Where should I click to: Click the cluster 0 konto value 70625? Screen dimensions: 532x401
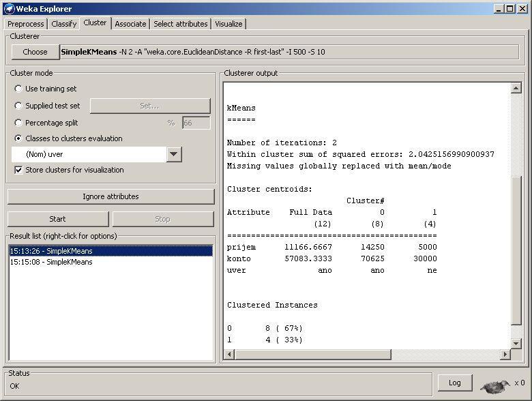(372, 259)
